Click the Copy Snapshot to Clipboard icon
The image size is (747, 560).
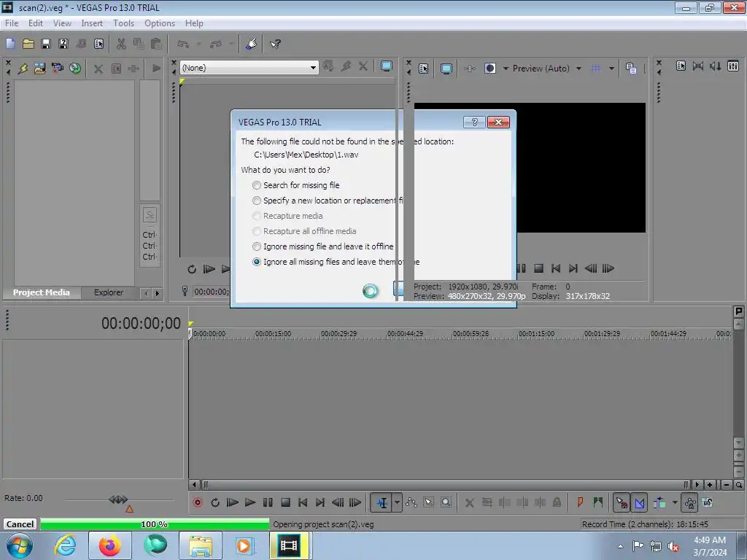click(631, 69)
